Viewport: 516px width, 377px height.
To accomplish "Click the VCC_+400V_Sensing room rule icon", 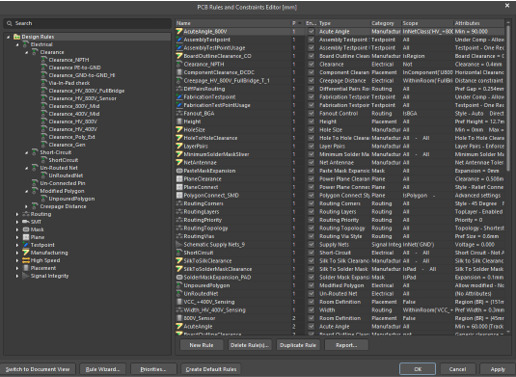I will [179, 302].
